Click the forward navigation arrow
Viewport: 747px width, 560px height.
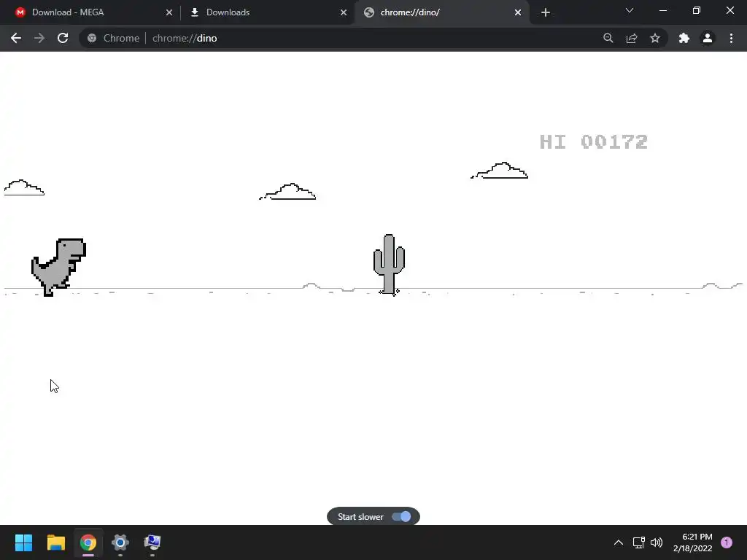pyautogui.click(x=39, y=38)
